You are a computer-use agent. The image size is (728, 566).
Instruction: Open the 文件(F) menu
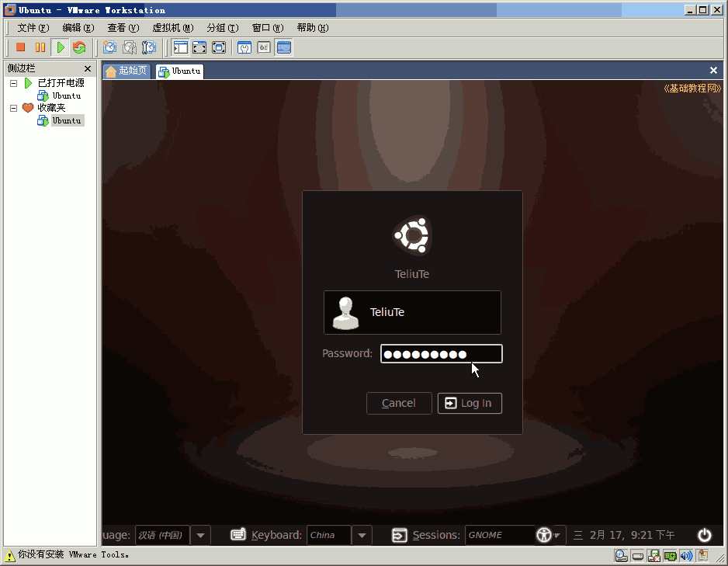click(x=33, y=28)
